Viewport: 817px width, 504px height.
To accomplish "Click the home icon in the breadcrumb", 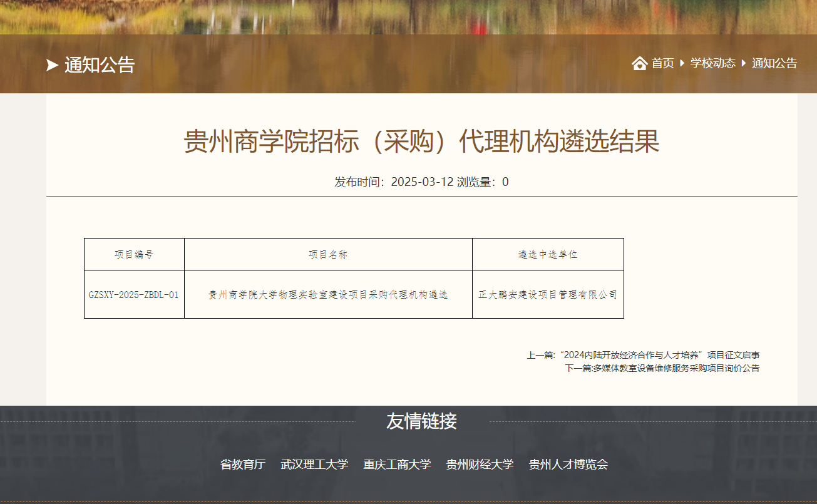I will pyautogui.click(x=639, y=63).
